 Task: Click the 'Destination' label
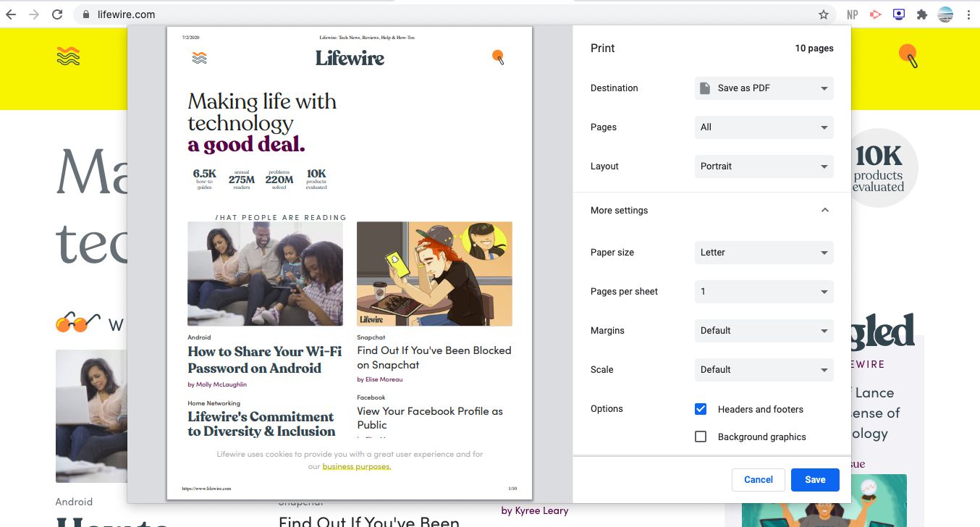click(614, 88)
